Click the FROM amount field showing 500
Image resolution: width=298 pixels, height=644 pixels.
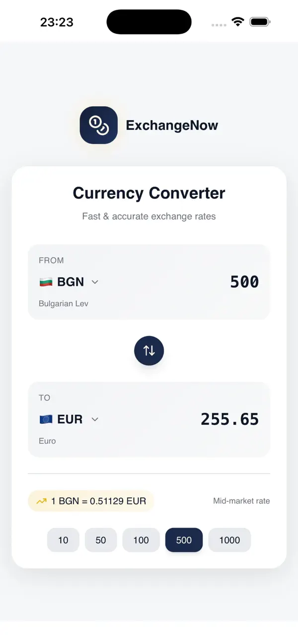tap(244, 281)
